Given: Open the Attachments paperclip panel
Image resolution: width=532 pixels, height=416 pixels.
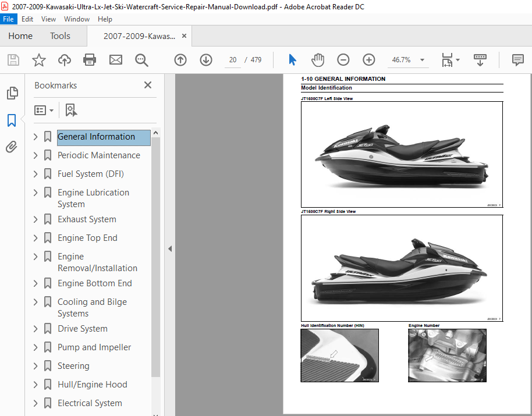Looking at the screenshot, I should 12,147.
